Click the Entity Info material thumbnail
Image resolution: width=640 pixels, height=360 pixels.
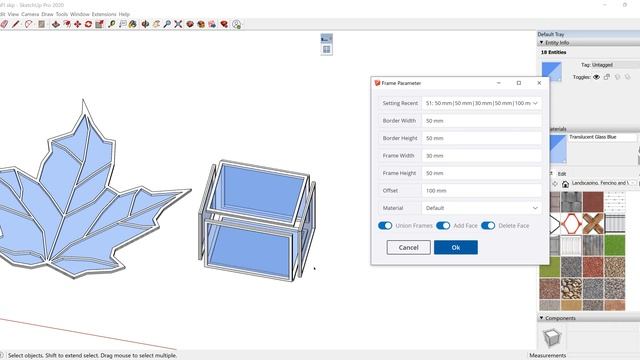coord(551,71)
